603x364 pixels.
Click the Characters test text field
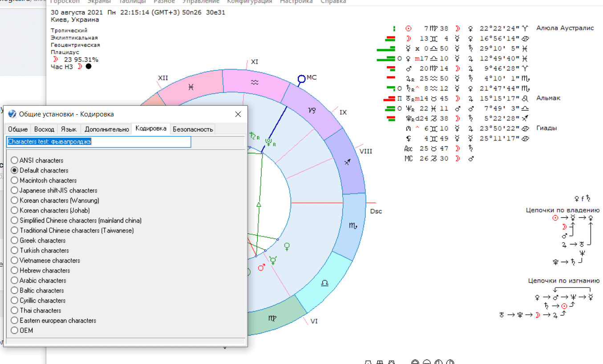pyautogui.click(x=99, y=142)
